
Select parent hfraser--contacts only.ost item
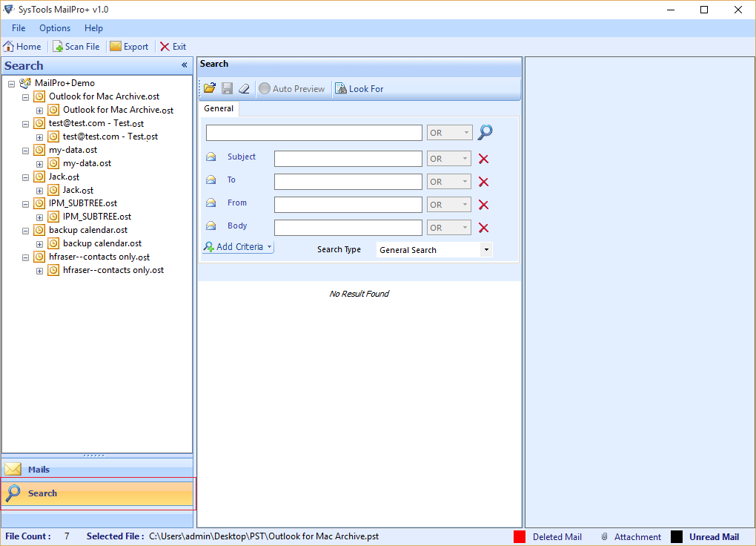tap(99, 257)
